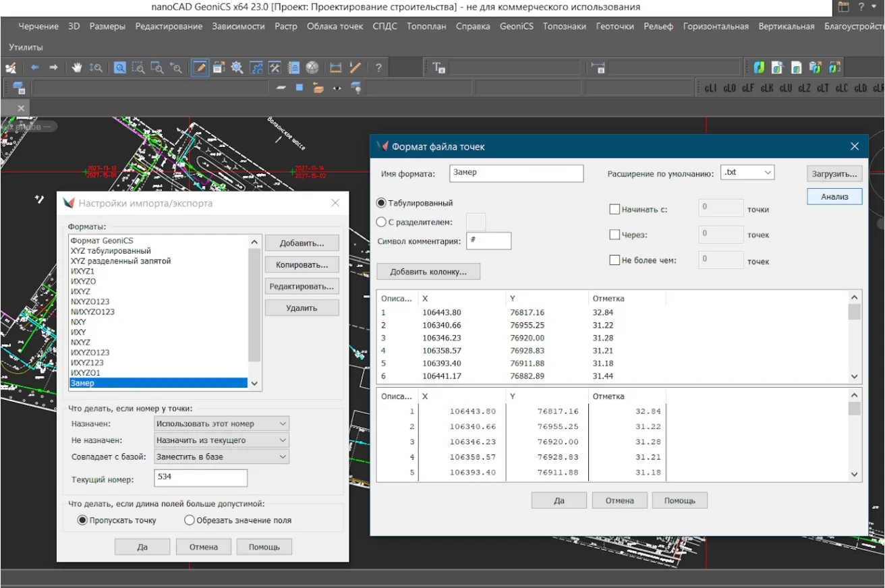Click the 'Добавить колонку...' button
Viewport: 885px width, 588px height.
(x=428, y=271)
